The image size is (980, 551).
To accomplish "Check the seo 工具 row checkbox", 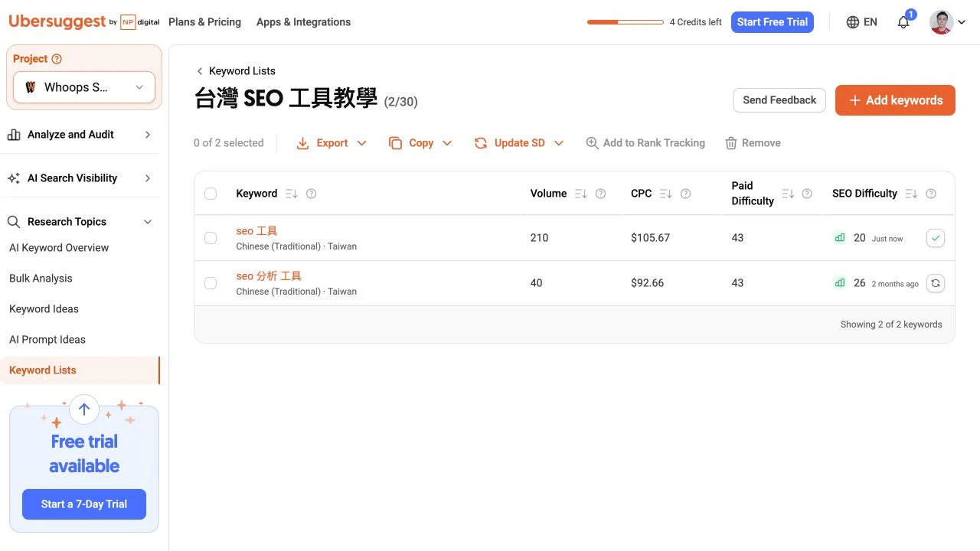I will pos(211,238).
